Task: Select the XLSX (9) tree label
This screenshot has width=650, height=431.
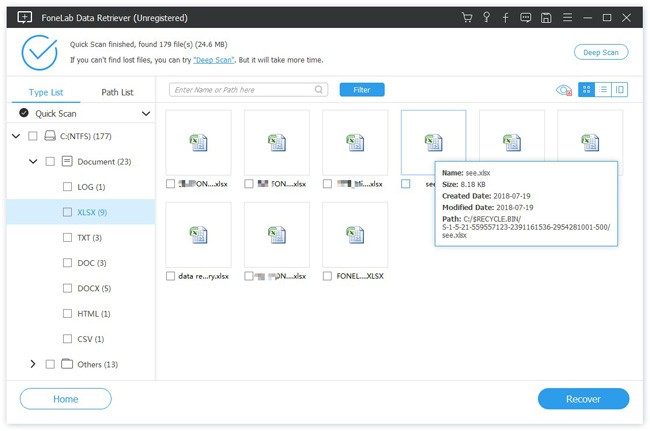Action: pyautogui.click(x=92, y=212)
